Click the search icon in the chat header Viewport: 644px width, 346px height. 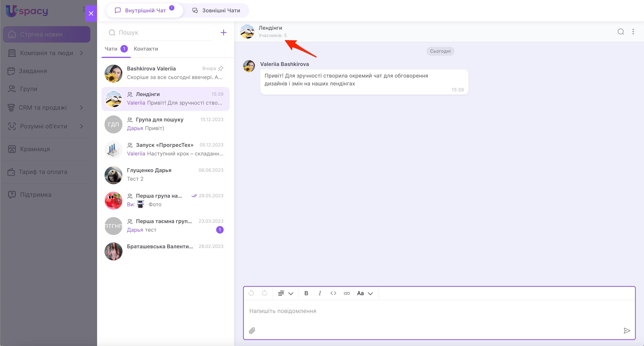(x=621, y=32)
